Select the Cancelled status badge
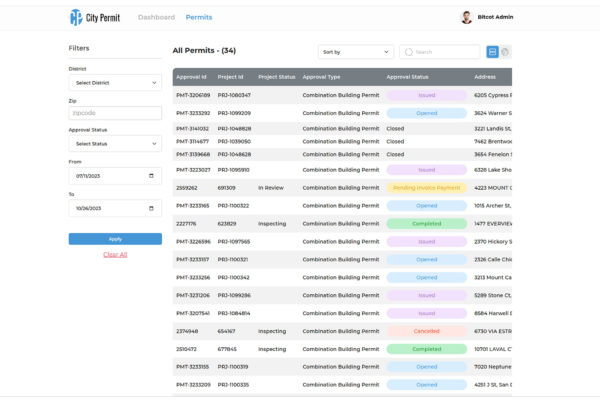This screenshot has height=403, width=600. 426,331
